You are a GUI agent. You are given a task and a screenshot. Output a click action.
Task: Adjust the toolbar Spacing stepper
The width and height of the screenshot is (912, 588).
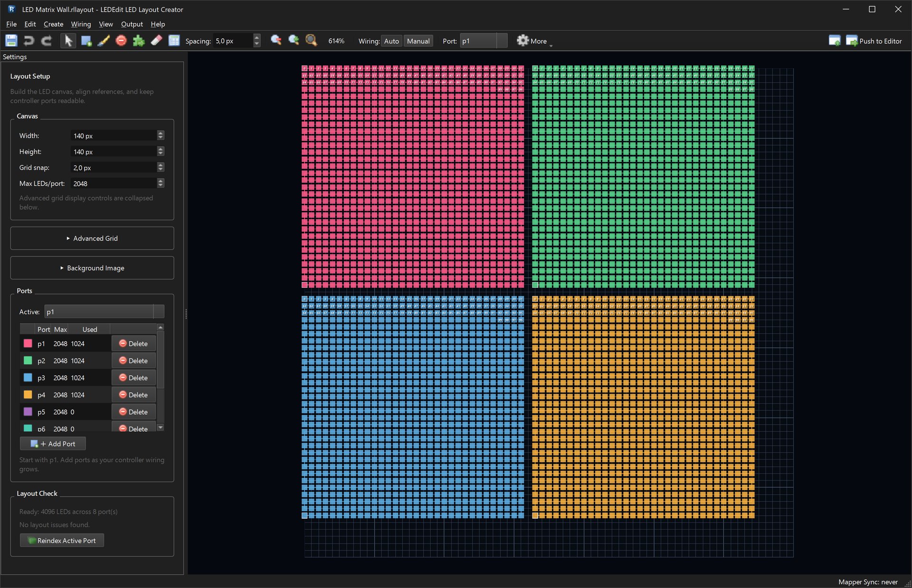pyautogui.click(x=257, y=41)
